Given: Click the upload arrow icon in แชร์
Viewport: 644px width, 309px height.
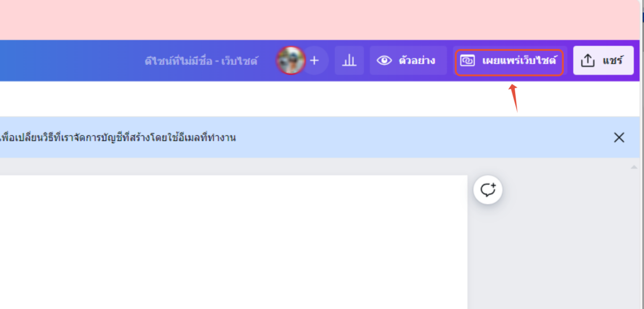Looking at the screenshot, I should [x=587, y=61].
